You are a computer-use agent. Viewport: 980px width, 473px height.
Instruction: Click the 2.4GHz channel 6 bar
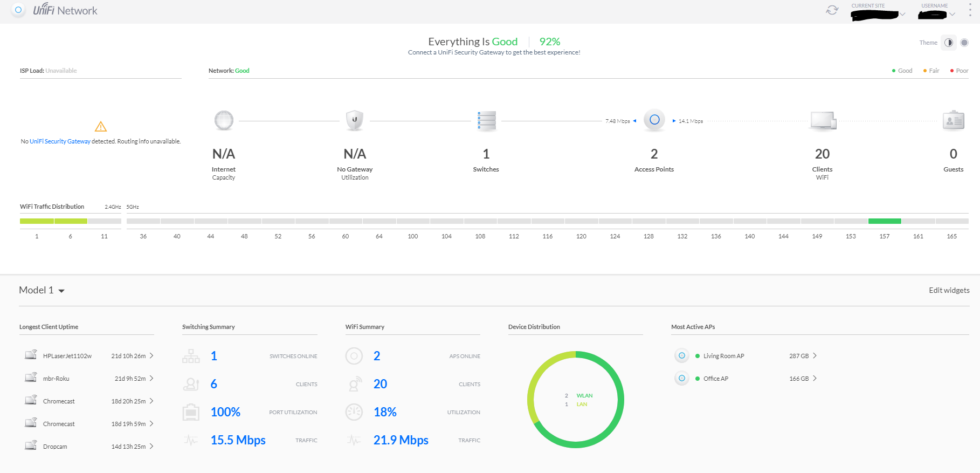(71, 221)
